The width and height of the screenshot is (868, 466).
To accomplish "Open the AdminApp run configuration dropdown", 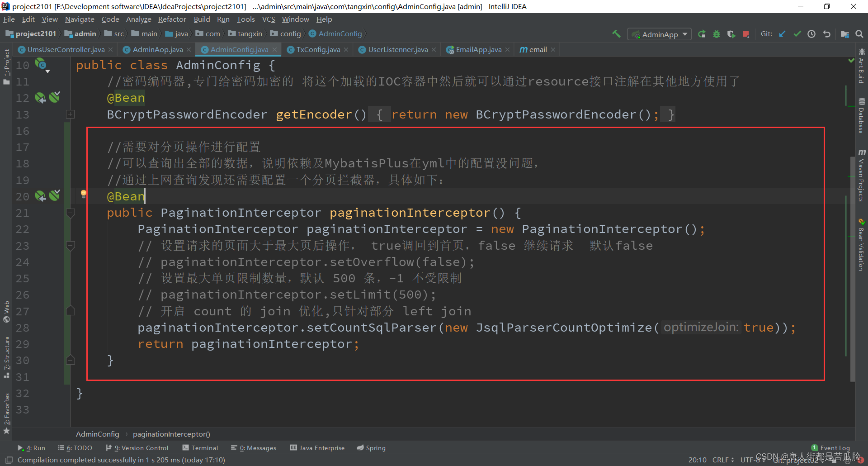I will pos(659,34).
